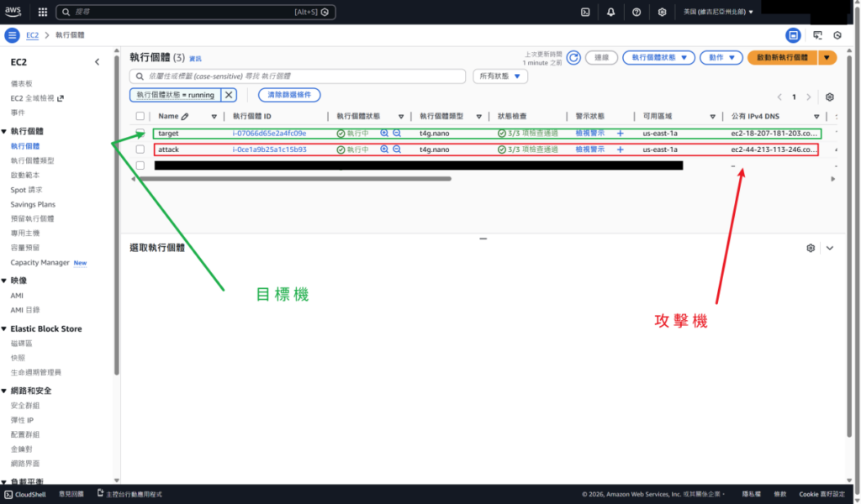Open target instance ID link
The image size is (861, 504).
point(269,134)
